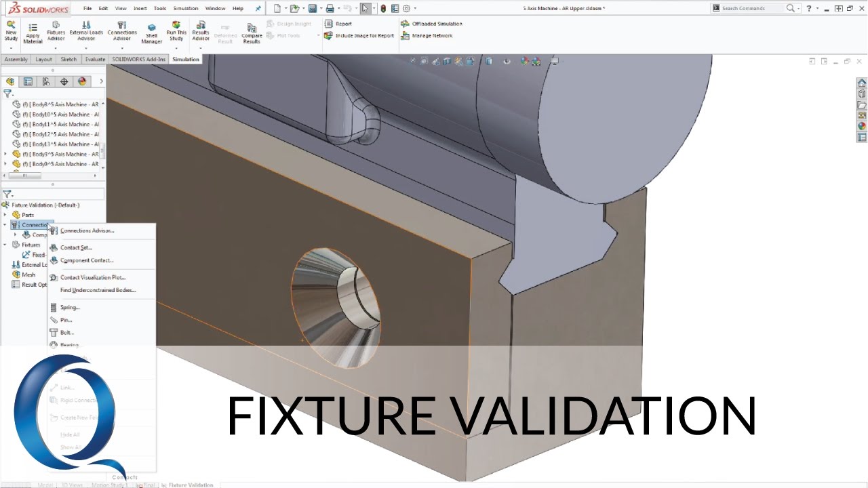Click Compare Results
The image size is (868, 488).
coord(252,34)
